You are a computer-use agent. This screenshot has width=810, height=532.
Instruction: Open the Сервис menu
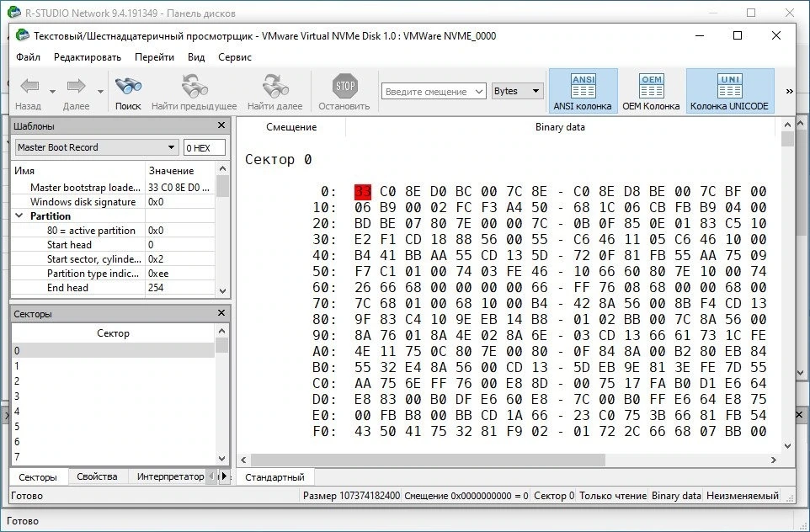click(x=235, y=57)
